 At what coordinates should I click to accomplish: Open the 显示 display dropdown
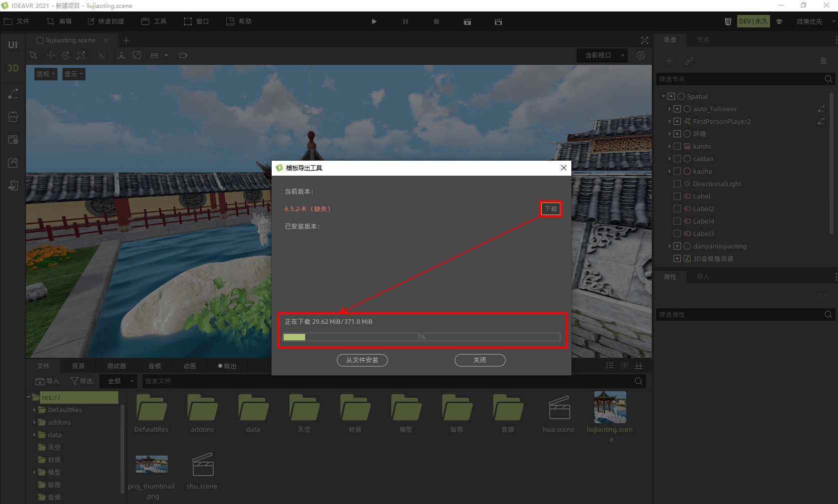[x=74, y=74]
